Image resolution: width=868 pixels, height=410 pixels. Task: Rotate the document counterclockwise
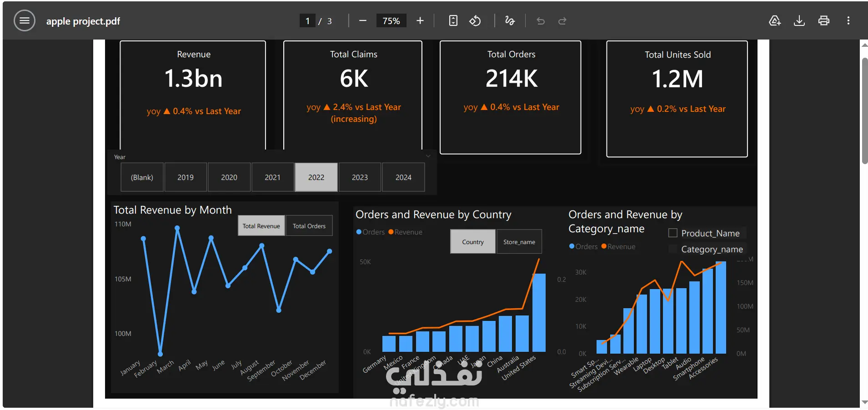tap(475, 21)
